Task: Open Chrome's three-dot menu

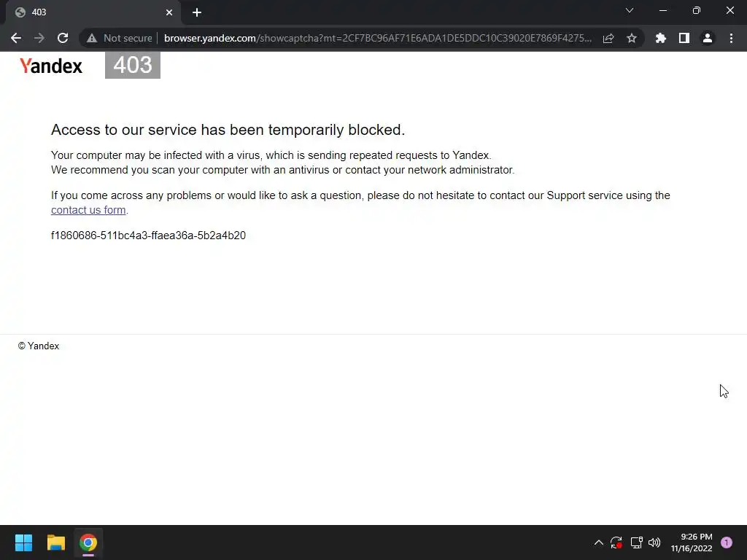Action: pyautogui.click(x=731, y=38)
